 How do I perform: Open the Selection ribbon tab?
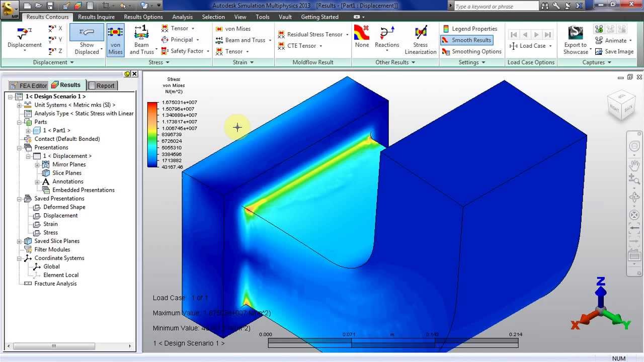click(x=213, y=17)
